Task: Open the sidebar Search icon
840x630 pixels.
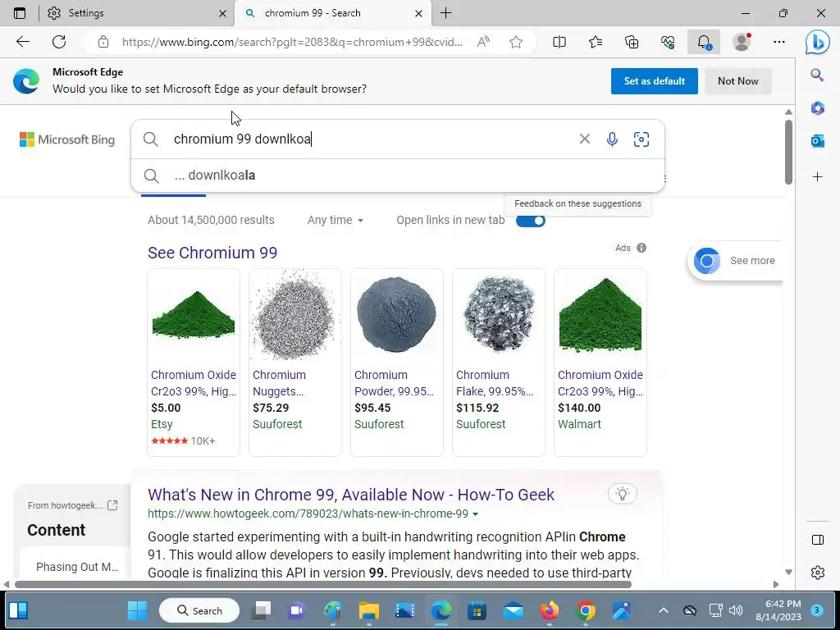Action: pyautogui.click(x=817, y=75)
